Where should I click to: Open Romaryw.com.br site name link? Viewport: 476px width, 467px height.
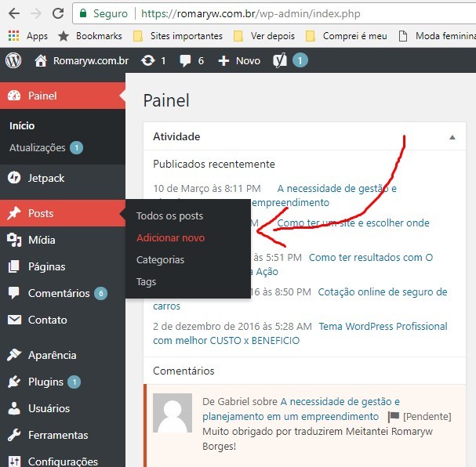coord(91,60)
